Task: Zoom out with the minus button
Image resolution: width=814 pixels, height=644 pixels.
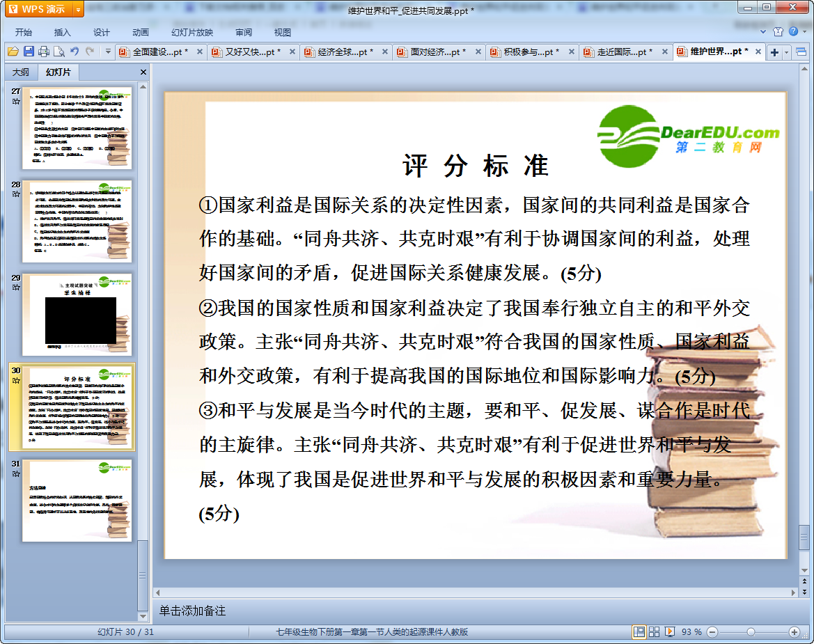Action: [712, 631]
